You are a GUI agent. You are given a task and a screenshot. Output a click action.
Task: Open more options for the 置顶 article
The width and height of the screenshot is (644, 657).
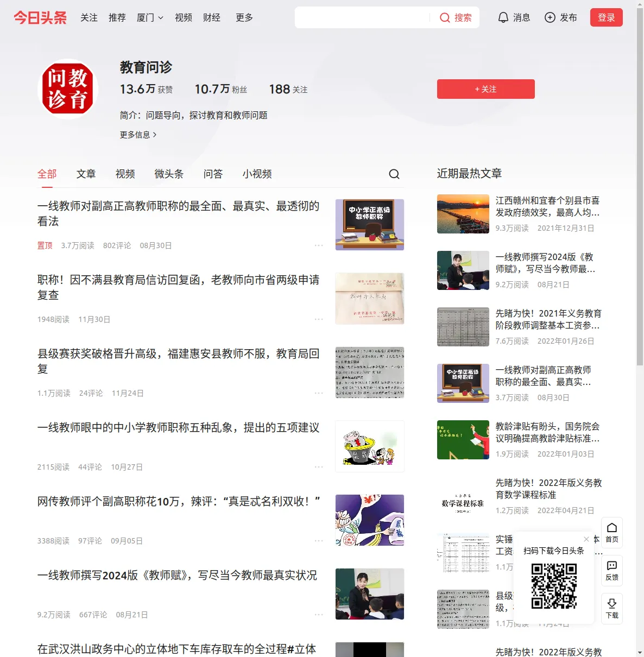point(319,245)
